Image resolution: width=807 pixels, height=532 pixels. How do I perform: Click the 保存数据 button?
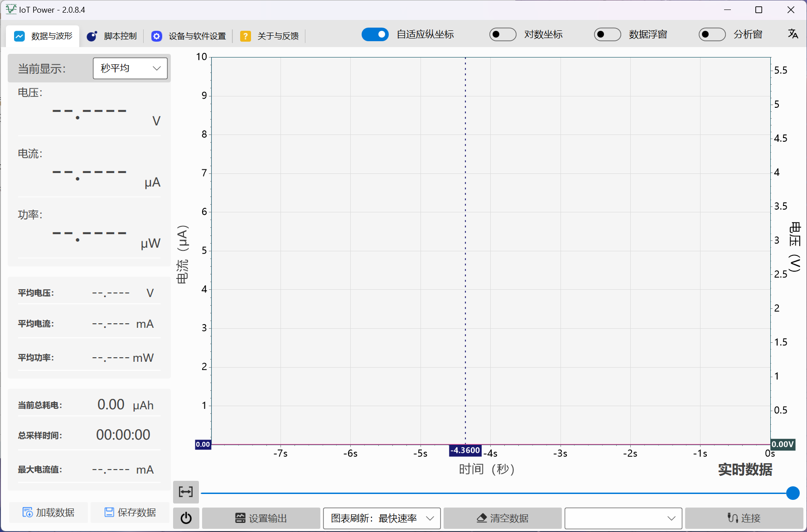(x=130, y=513)
